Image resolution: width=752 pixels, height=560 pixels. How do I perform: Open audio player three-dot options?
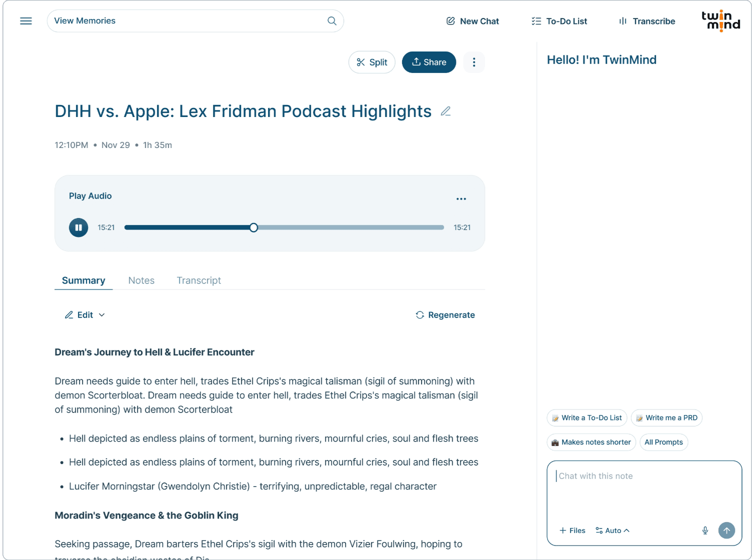[461, 199]
